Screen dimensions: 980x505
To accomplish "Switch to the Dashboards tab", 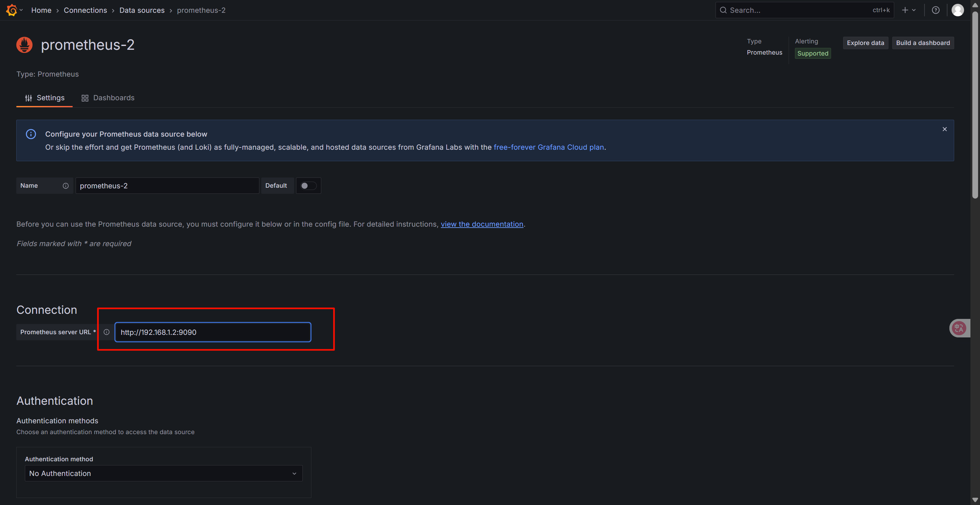I will click(x=108, y=98).
